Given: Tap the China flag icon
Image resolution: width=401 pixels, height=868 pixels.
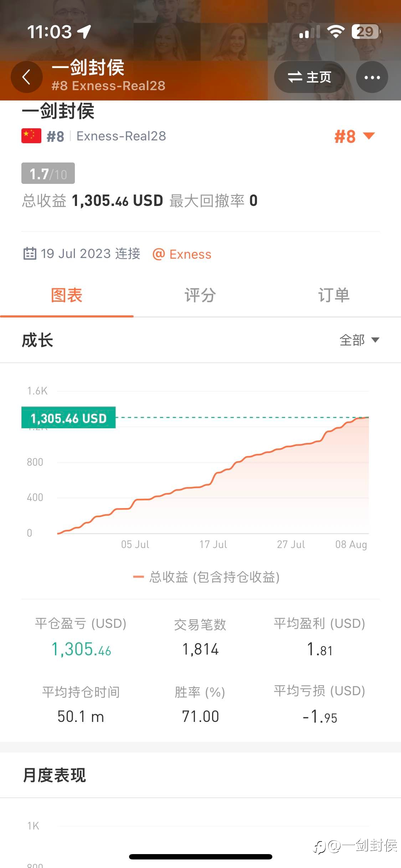Looking at the screenshot, I should point(31,136).
